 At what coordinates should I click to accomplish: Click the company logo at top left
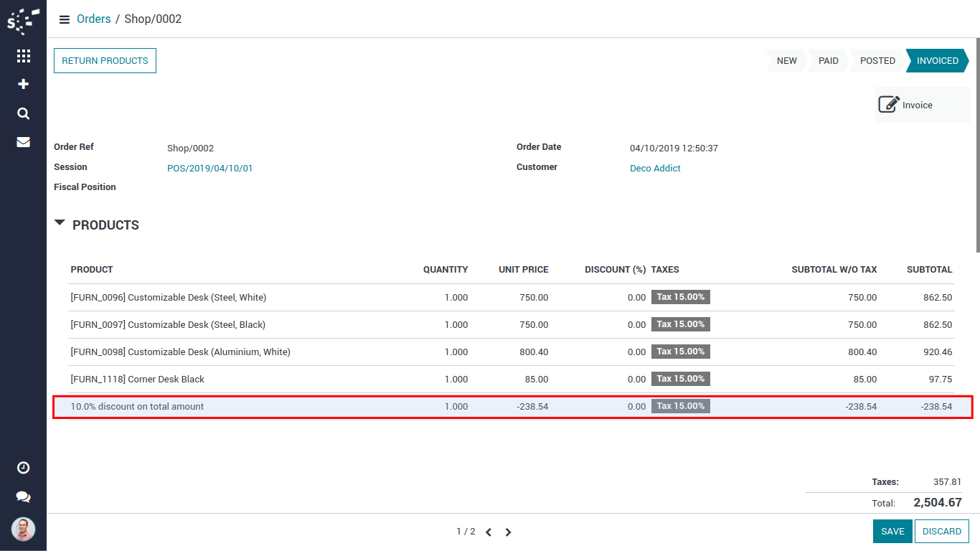pyautogui.click(x=23, y=21)
